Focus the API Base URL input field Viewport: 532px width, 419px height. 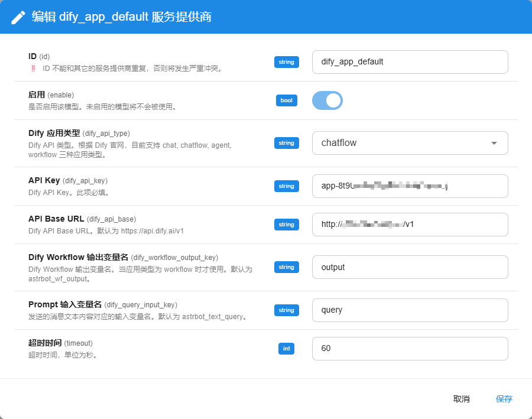410,224
